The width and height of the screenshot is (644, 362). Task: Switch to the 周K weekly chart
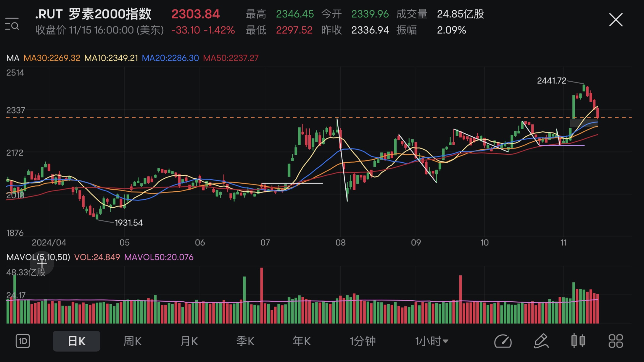coord(132,341)
